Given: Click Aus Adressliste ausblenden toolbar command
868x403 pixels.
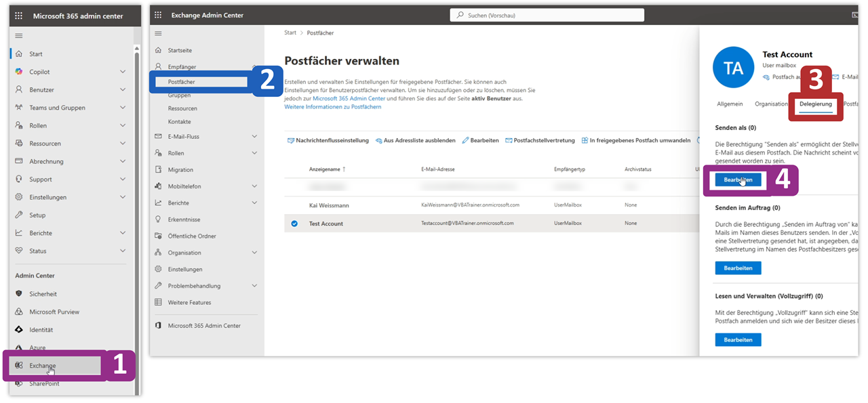Looking at the screenshot, I should click(415, 140).
